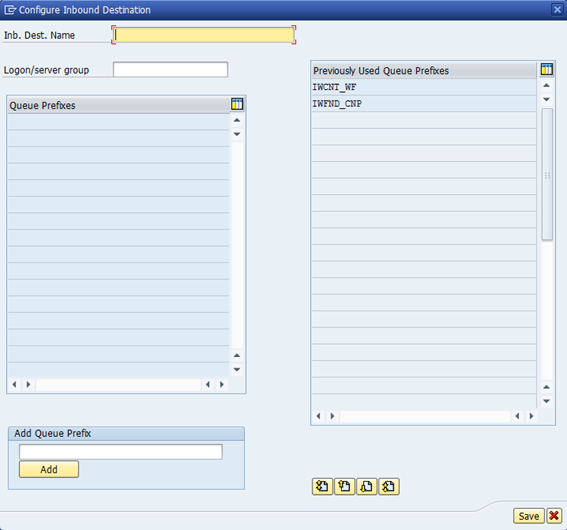Click the Add Queue Prefix text field
This screenshot has width=567, height=530.
pos(121,452)
